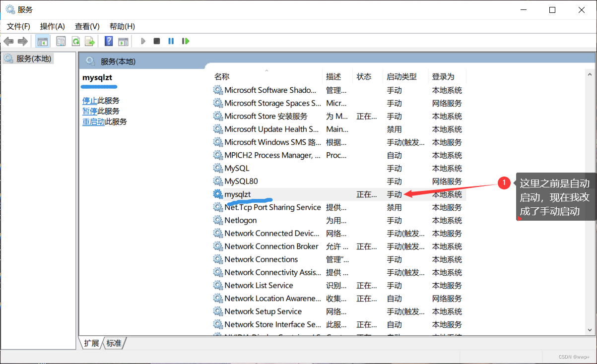This screenshot has height=364, width=597.
Task: Select the MySQL service row
Action: [338, 169]
